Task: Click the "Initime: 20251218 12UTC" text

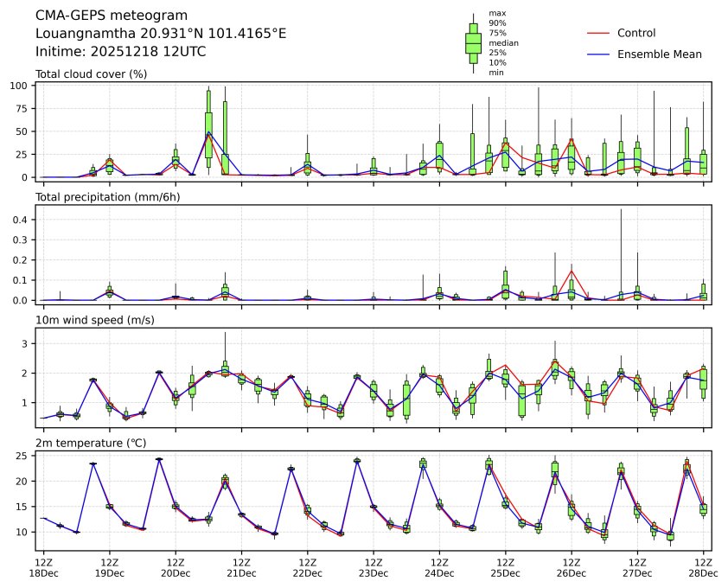Action: click(120, 51)
